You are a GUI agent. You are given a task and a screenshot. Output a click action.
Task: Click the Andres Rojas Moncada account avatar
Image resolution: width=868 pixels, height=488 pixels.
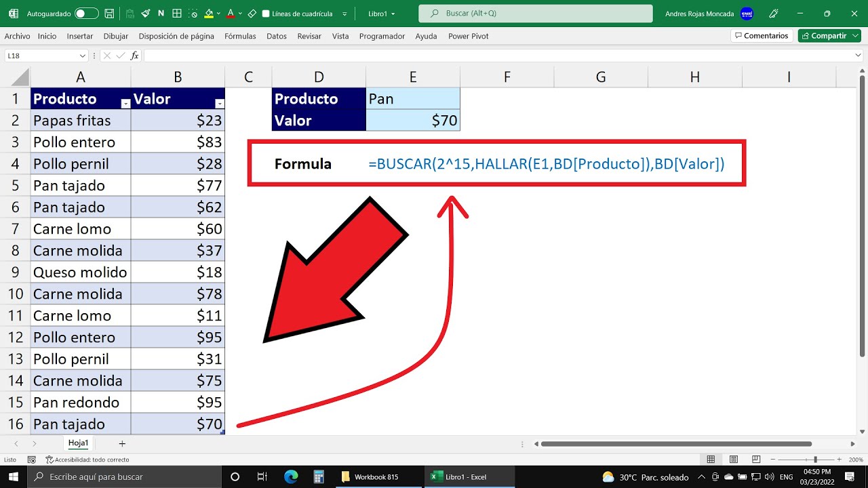pos(747,14)
